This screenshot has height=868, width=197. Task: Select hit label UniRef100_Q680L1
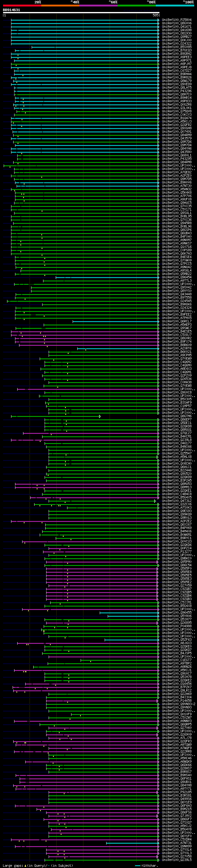click(x=177, y=155)
